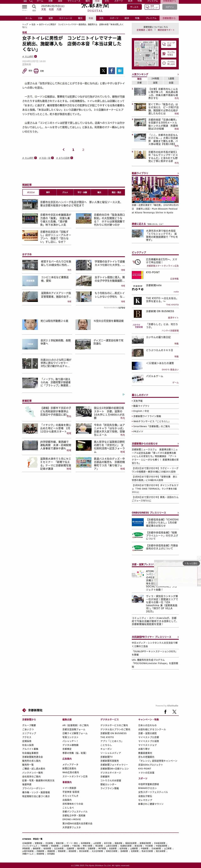
Task: Open footer Facebook icon
Action: coord(165,712)
